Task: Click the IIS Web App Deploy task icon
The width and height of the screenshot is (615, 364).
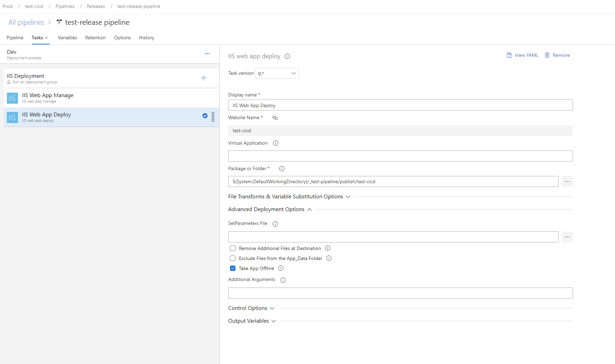Action: (x=12, y=117)
